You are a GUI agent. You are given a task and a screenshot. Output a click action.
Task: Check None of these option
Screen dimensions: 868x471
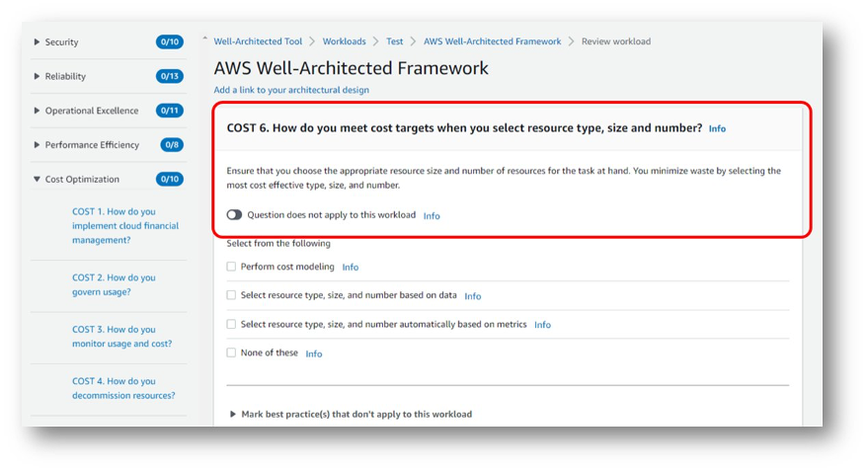pyautogui.click(x=231, y=353)
